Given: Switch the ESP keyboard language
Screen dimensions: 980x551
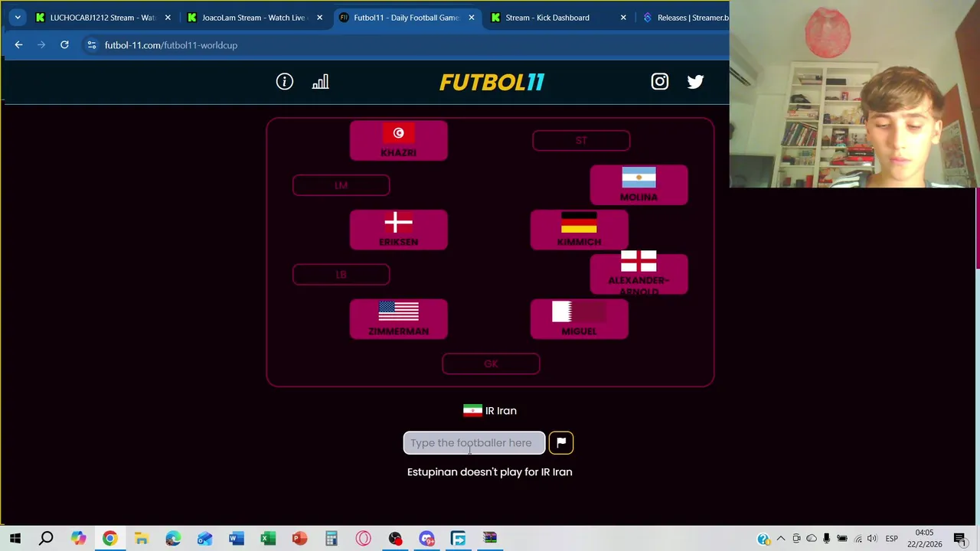Looking at the screenshot, I should (891, 539).
